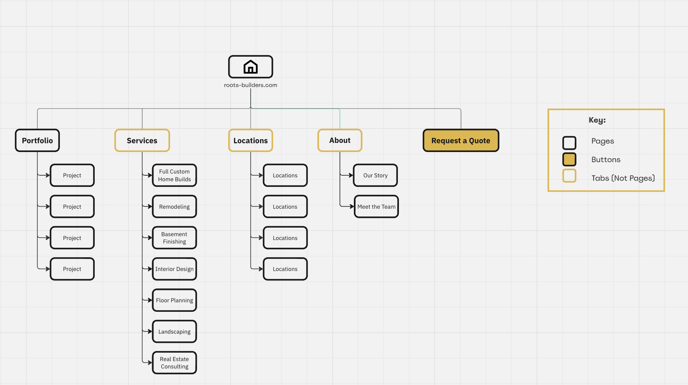Click the white Pages swatch in key
This screenshot has height=385, width=688.
coord(569,142)
